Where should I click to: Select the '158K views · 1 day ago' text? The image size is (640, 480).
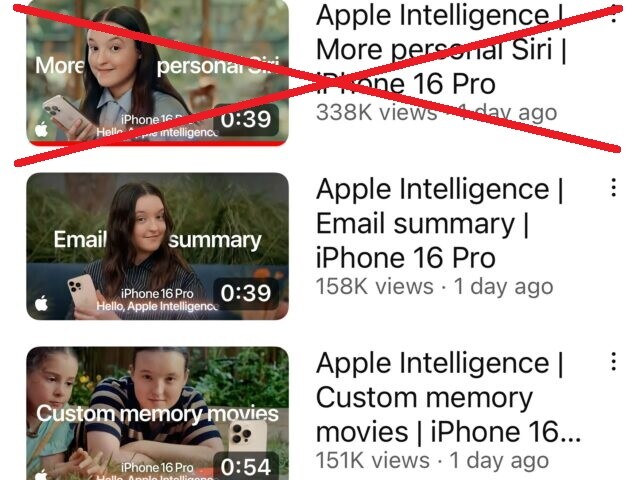coord(434,287)
